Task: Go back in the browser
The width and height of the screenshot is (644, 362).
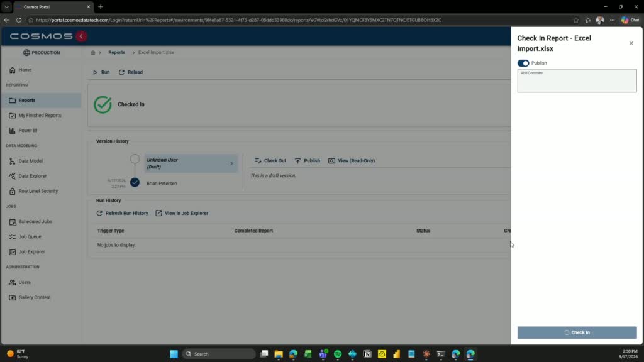Action: (6, 20)
